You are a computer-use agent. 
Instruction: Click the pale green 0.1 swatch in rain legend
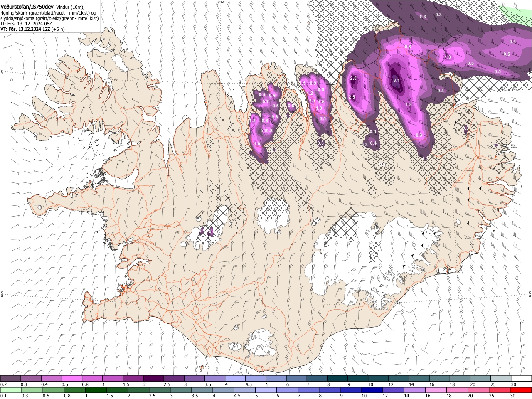coord(10,390)
